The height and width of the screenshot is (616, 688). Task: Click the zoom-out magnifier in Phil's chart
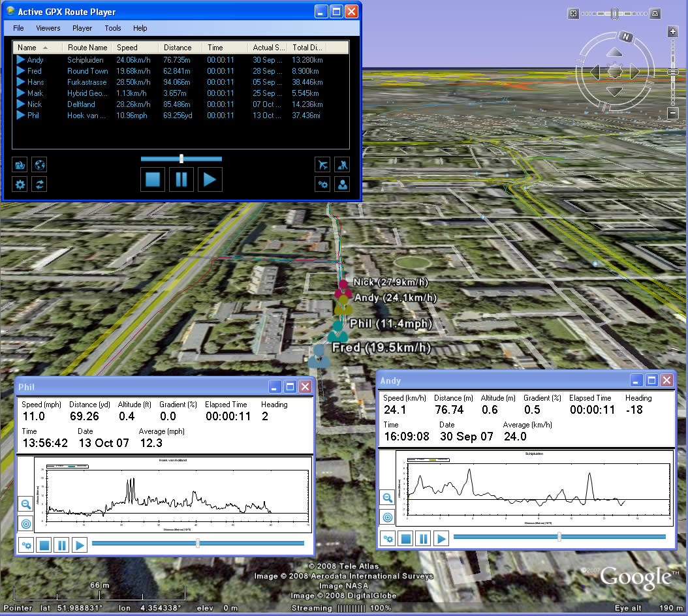pyautogui.click(x=25, y=504)
